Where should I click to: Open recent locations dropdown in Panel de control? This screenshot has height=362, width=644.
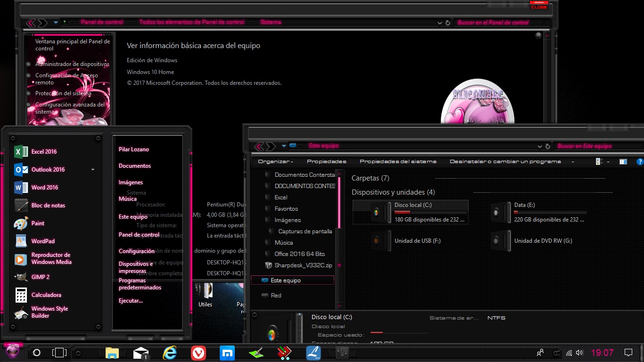[56, 23]
